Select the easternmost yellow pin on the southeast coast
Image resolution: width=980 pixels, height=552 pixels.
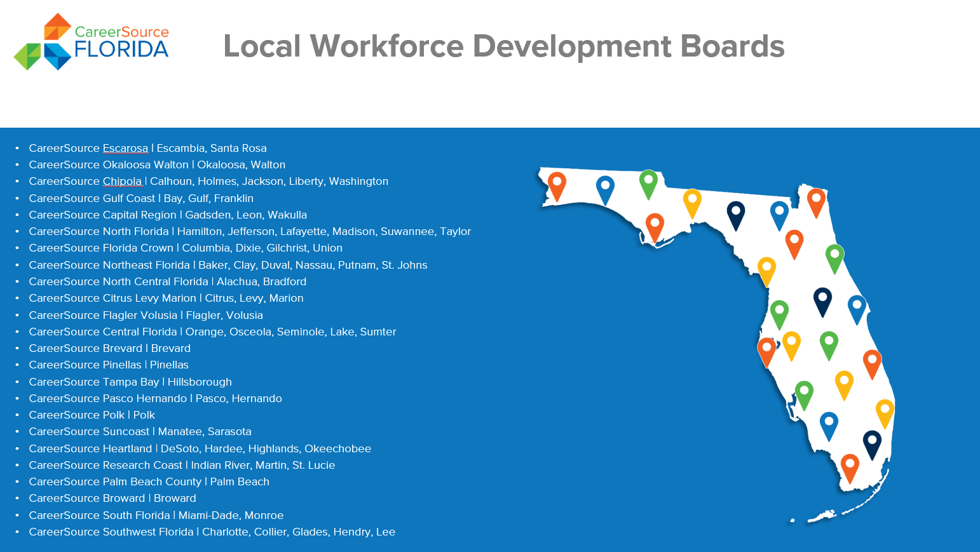coord(885,412)
